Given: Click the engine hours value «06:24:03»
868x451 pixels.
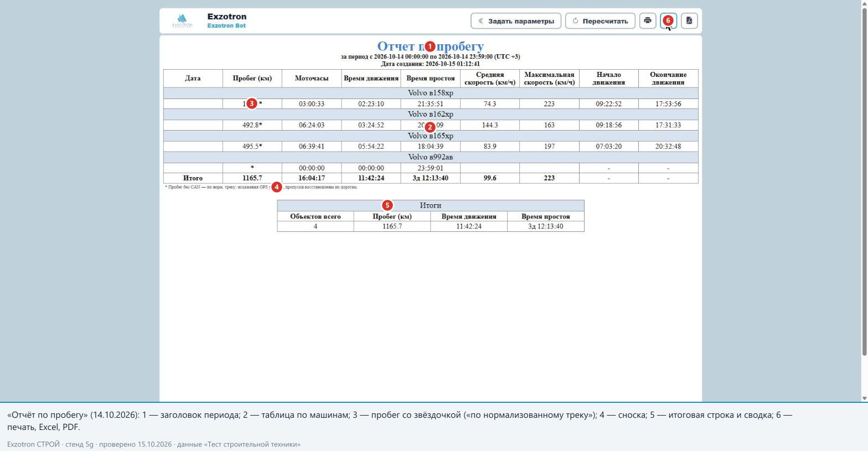Looking at the screenshot, I should (x=312, y=125).
